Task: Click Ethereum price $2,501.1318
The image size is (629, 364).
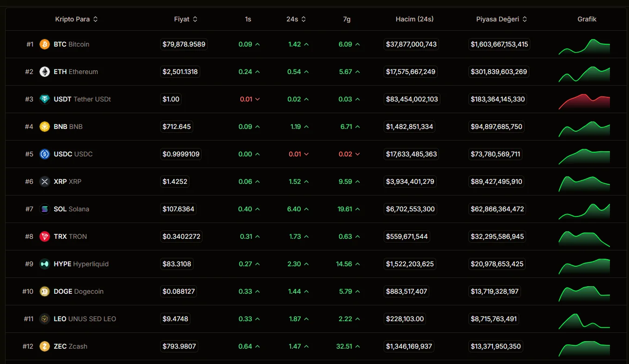Action: [180, 72]
